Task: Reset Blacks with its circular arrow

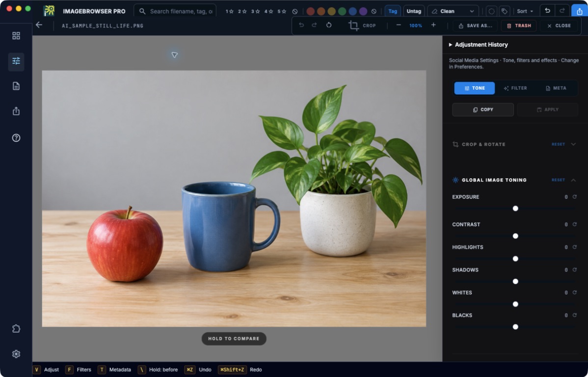Action: click(574, 315)
